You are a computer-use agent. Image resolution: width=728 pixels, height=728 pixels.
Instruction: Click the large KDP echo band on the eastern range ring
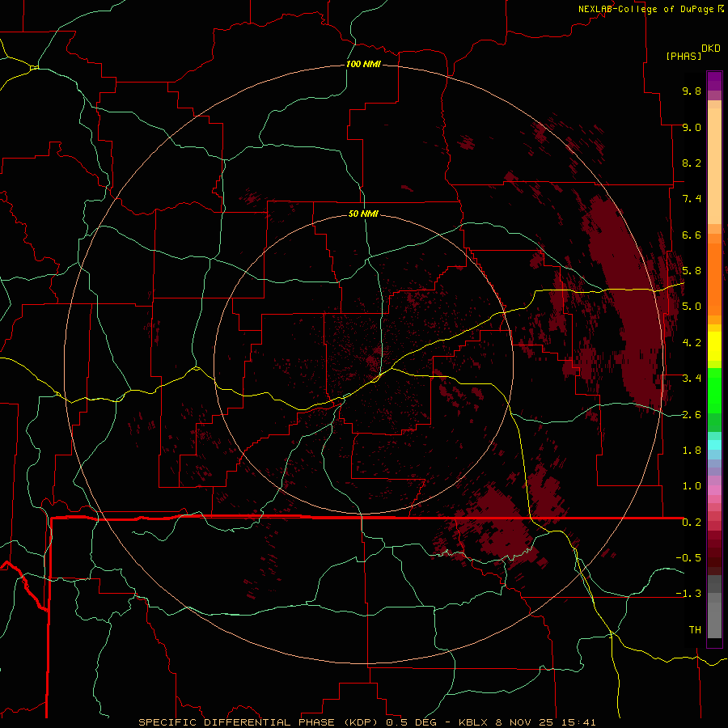click(x=628, y=302)
